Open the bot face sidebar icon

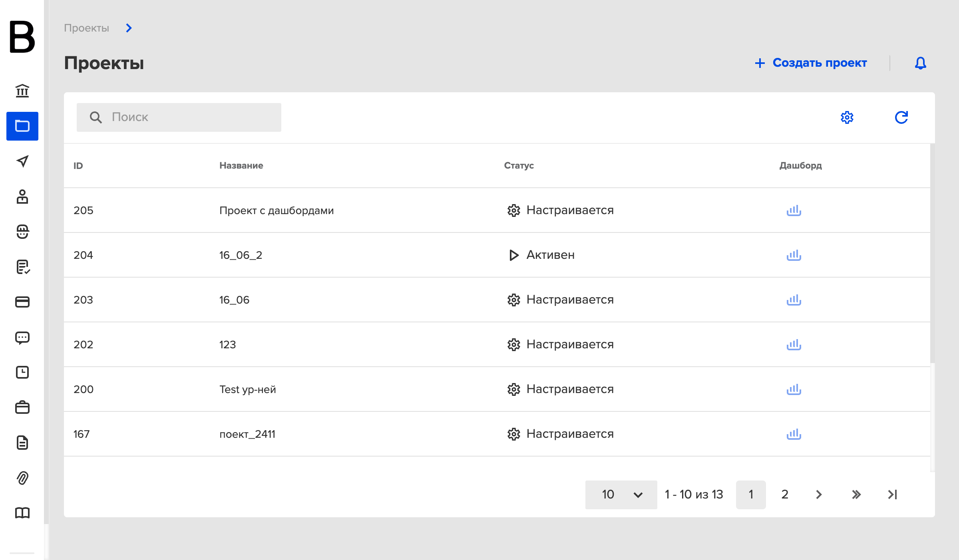pyautogui.click(x=22, y=231)
